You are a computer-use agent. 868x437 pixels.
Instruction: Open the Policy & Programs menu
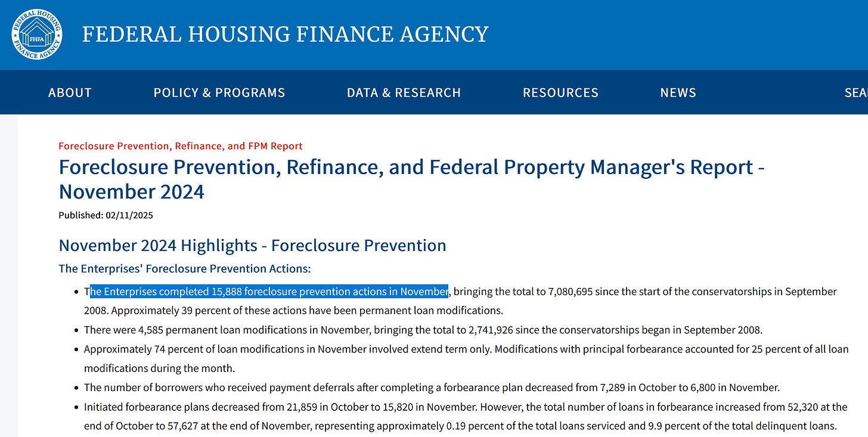point(219,92)
